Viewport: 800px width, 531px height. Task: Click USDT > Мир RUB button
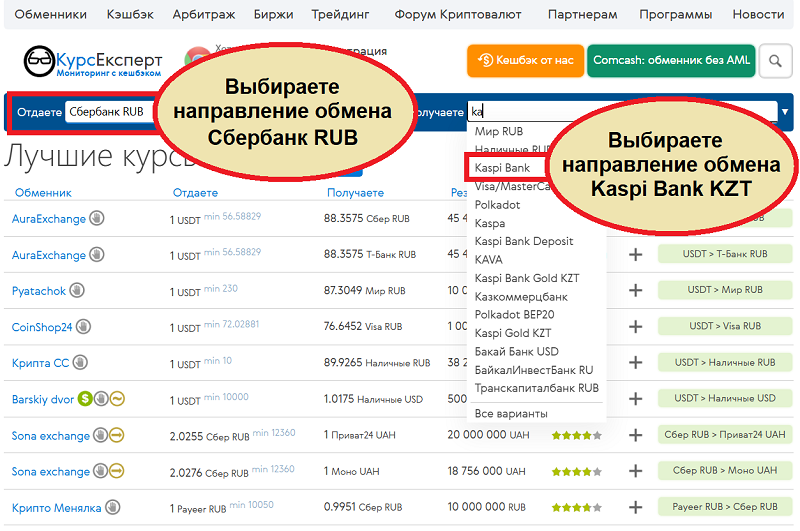click(x=724, y=290)
